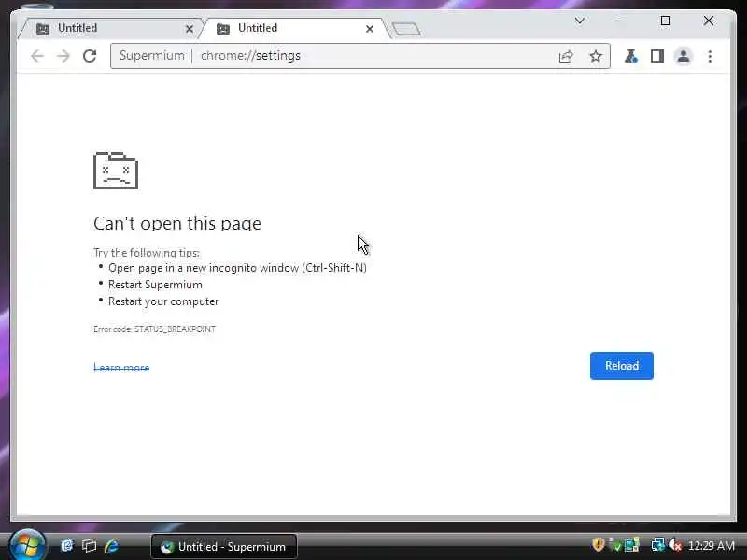Go forward using the forward arrow
Image resolution: width=747 pixels, height=560 pixels.
coord(63,56)
